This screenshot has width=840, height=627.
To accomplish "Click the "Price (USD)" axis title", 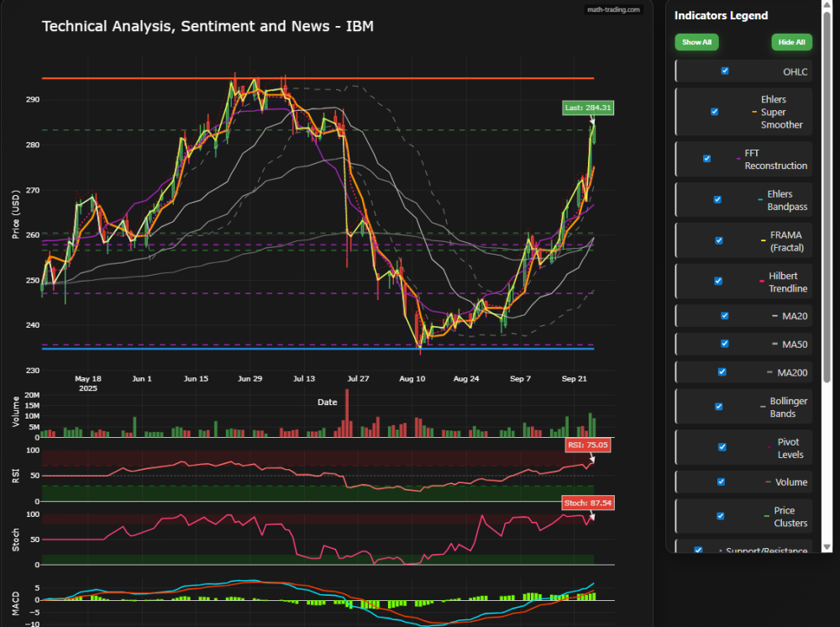I will click(x=15, y=214).
